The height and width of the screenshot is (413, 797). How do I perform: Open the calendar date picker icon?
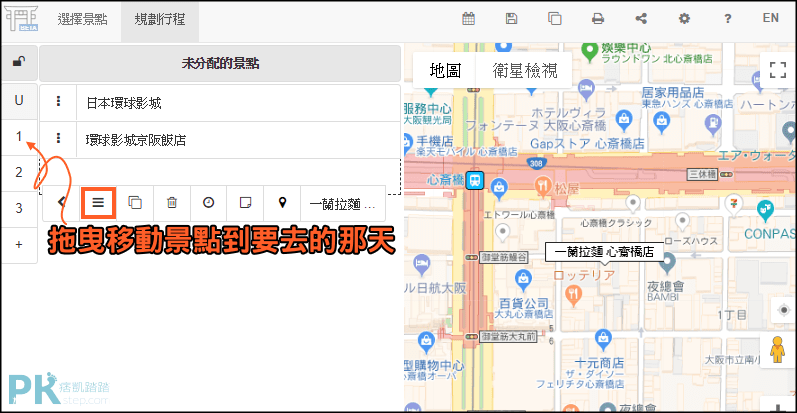468,19
